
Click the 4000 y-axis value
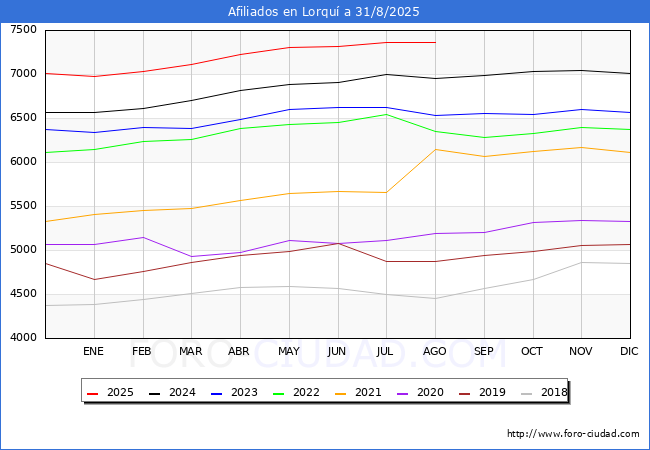pos(24,338)
